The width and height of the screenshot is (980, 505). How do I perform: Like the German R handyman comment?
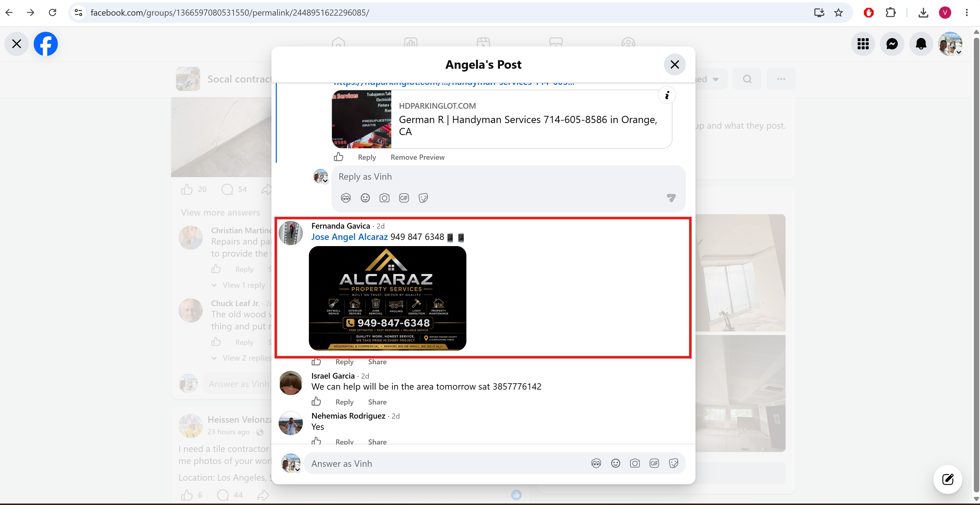[x=338, y=157]
